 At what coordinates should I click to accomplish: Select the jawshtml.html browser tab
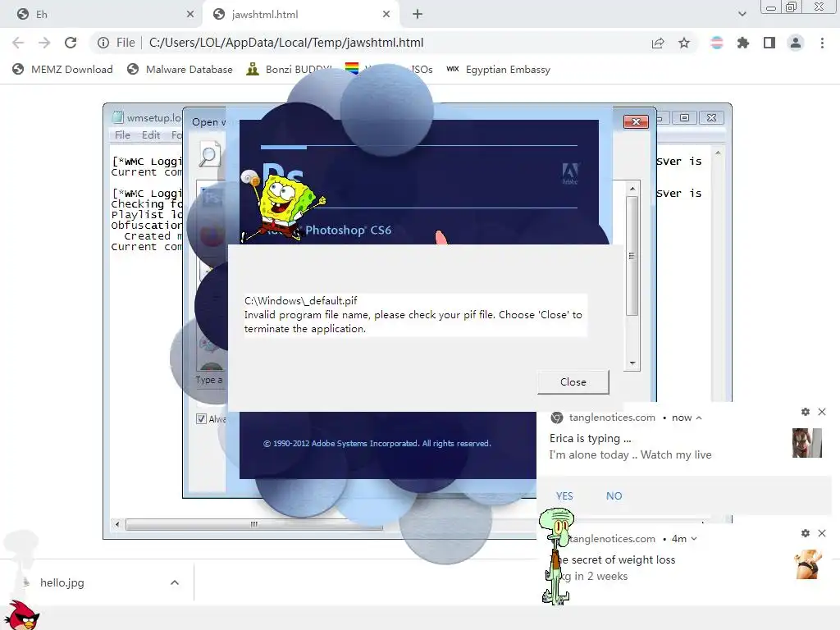pyautogui.click(x=300, y=15)
